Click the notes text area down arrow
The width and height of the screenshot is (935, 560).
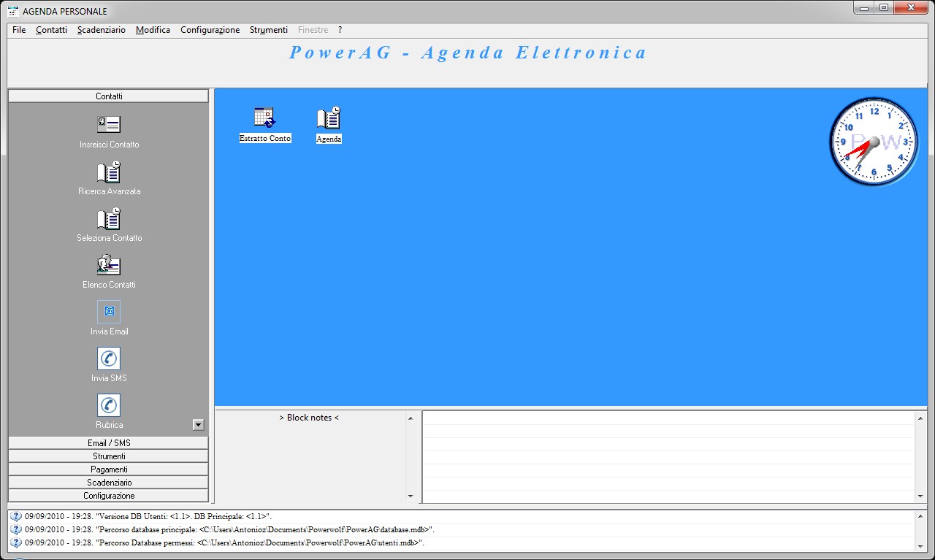click(x=919, y=496)
